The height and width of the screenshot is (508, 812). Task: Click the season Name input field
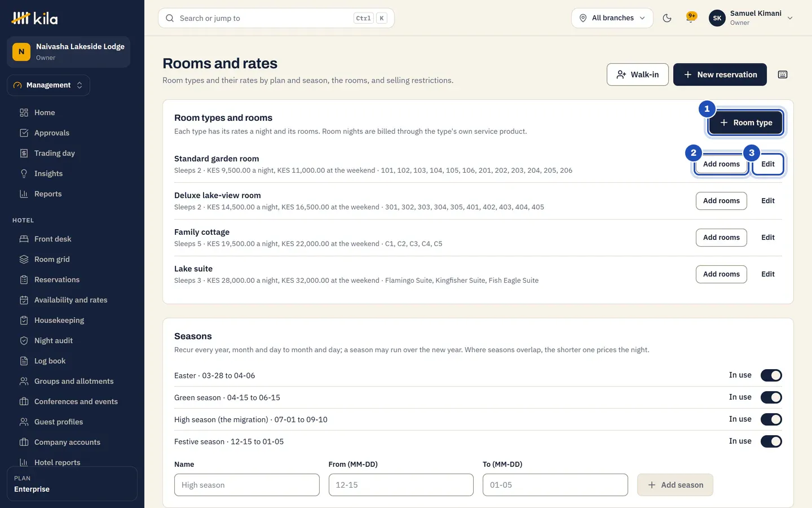(247, 485)
